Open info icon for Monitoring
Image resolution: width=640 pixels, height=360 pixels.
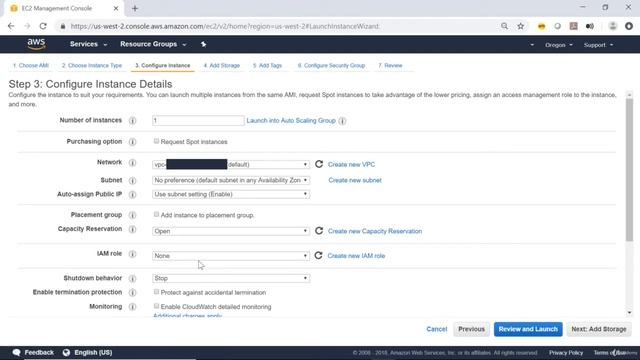[132, 307]
